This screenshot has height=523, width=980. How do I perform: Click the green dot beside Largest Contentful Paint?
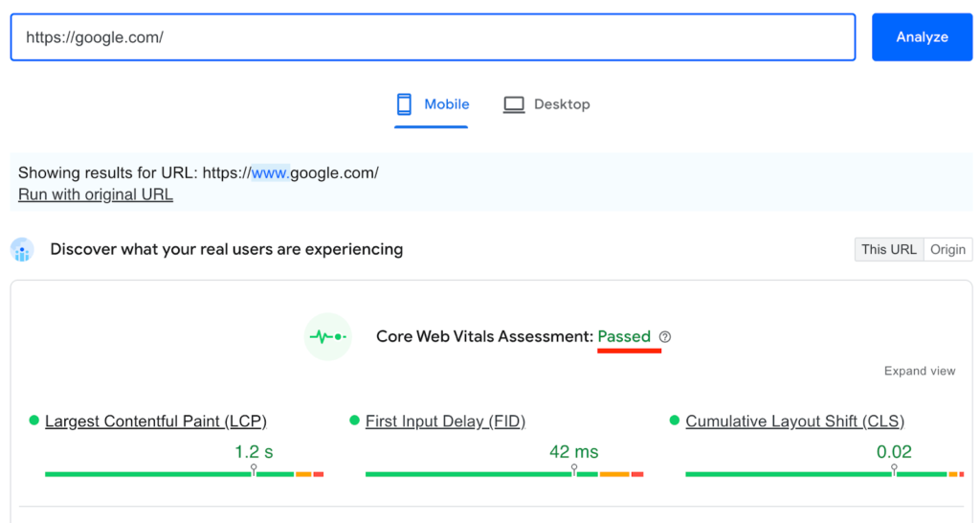[x=34, y=421]
